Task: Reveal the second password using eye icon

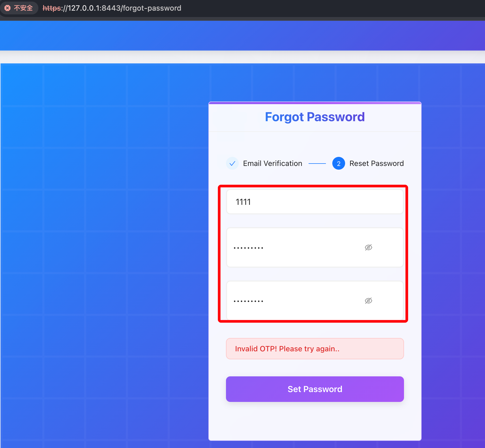Action: click(368, 301)
